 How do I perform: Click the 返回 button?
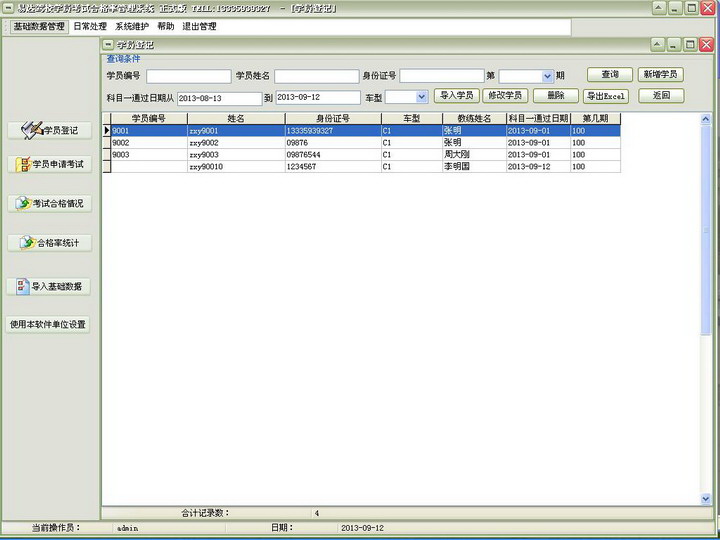pyautogui.click(x=661, y=96)
